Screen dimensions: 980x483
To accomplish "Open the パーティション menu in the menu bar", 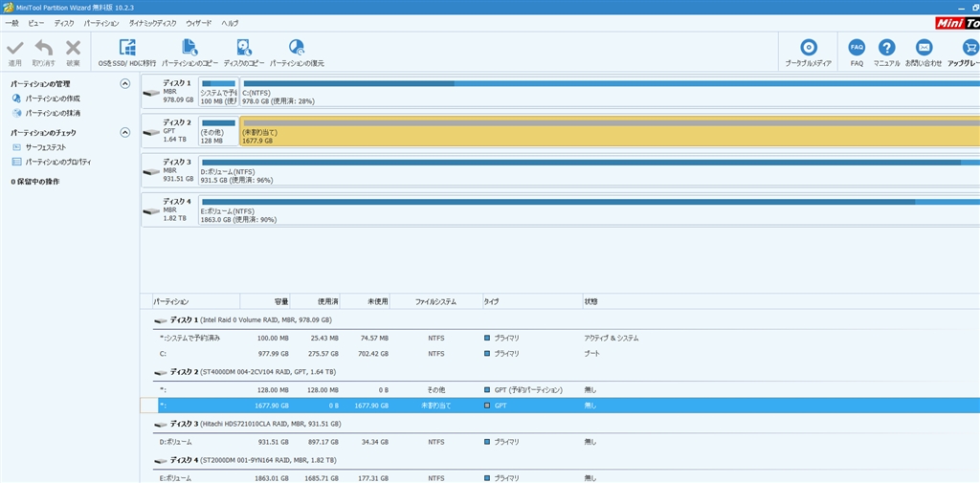I will pyautogui.click(x=101, y=22).
